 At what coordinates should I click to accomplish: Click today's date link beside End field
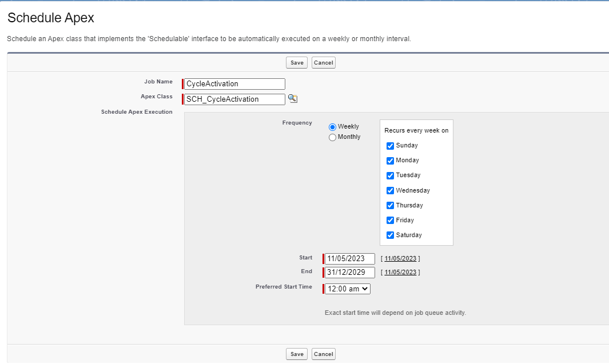tap(400, 273)
